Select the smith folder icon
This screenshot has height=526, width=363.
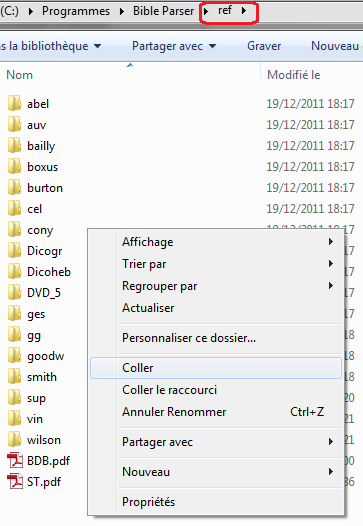pyautogui.click(x=14, y=376)
